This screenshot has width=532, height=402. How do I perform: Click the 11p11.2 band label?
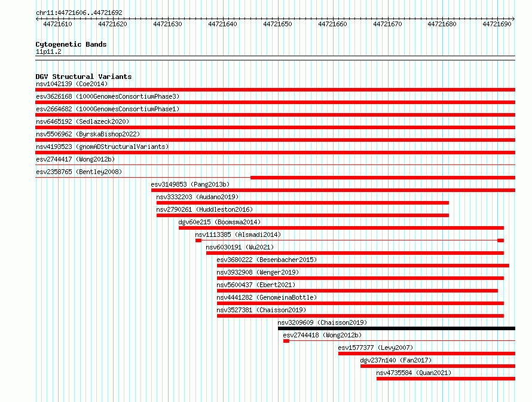(48, 51)
